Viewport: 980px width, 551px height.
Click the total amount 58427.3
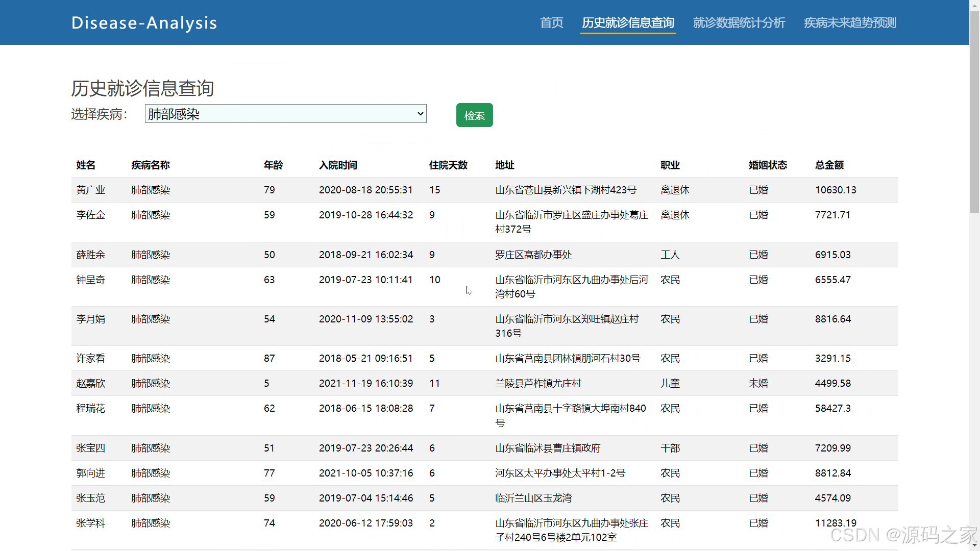point(832,408)
